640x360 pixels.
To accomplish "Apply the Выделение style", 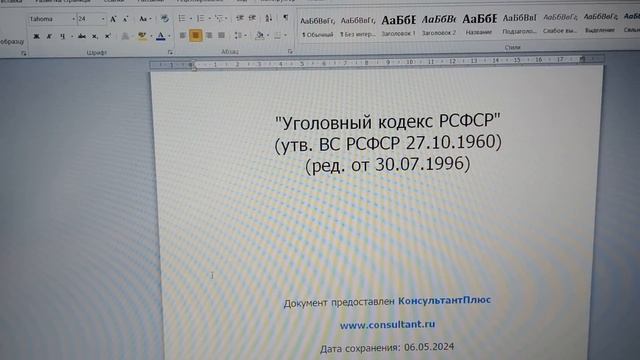I will pyautogui.click(x=600, y=23).
